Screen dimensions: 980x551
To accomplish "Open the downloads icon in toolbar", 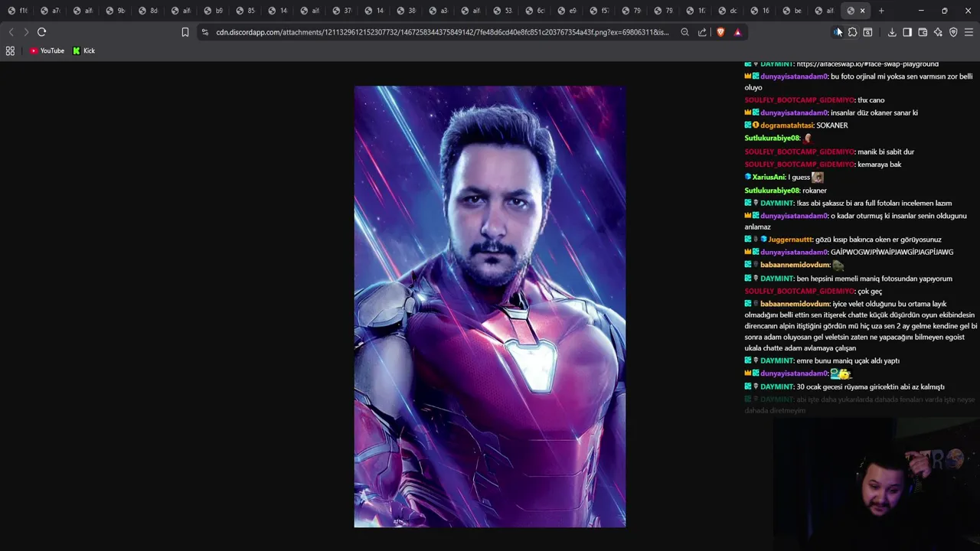I will [892, 32].
